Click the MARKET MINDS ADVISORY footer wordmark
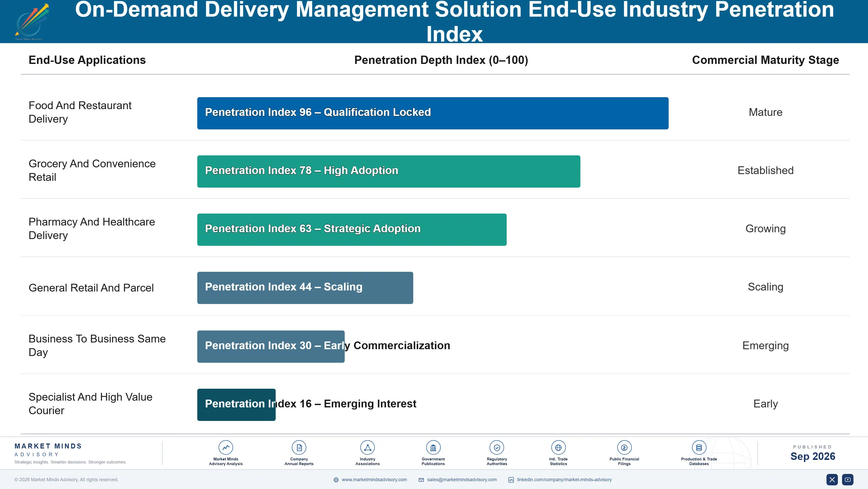The image size is (868, 489). [x=48, y=450]
